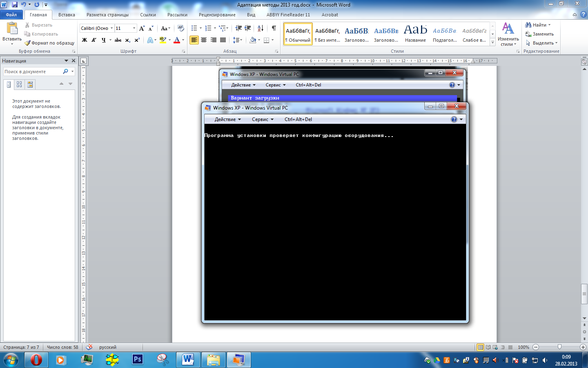The width and height of the screenshot is (588, 368).
Task: Toggle bold formatting in Font group
Action: [x=85, y=40]
